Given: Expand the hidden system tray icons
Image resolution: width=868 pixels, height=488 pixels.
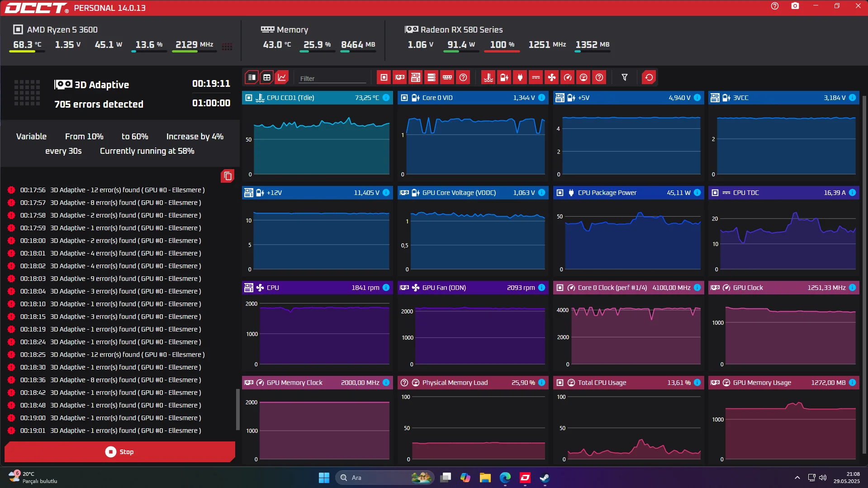Looking at the screenshot, I should 797,478.
